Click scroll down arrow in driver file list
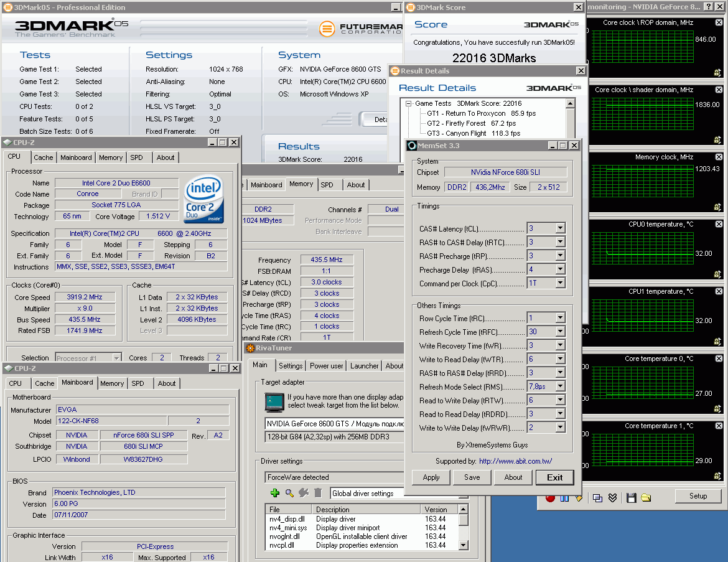Image resolution: width=728 pixels, height=562 pixels. 463,545
